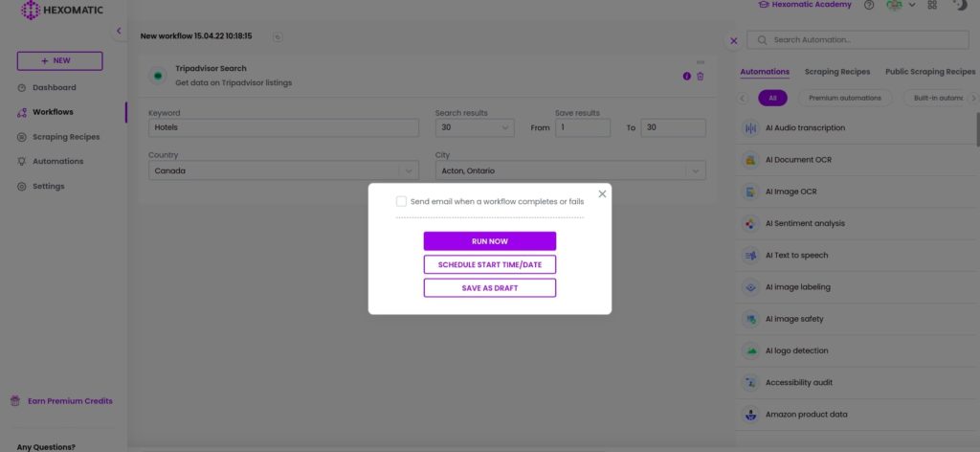
Task: Click the Search Automation field
Action: (x=857, y=40)
